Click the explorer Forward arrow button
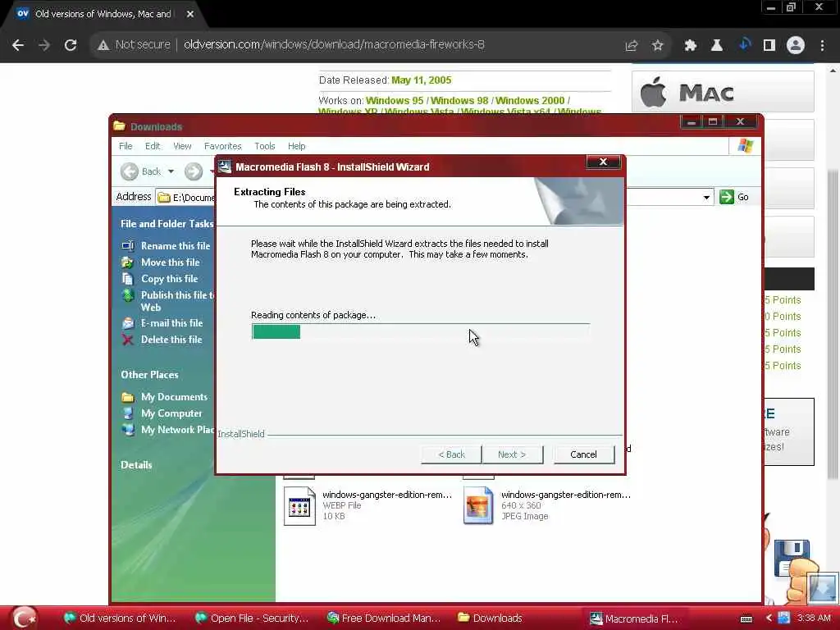 tap(194, 171)
